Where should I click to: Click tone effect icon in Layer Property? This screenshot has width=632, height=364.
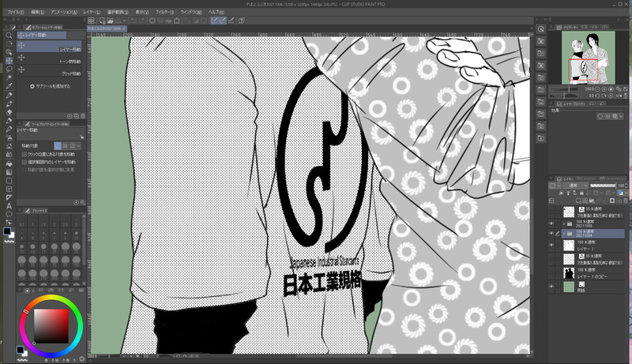[608, 116]
